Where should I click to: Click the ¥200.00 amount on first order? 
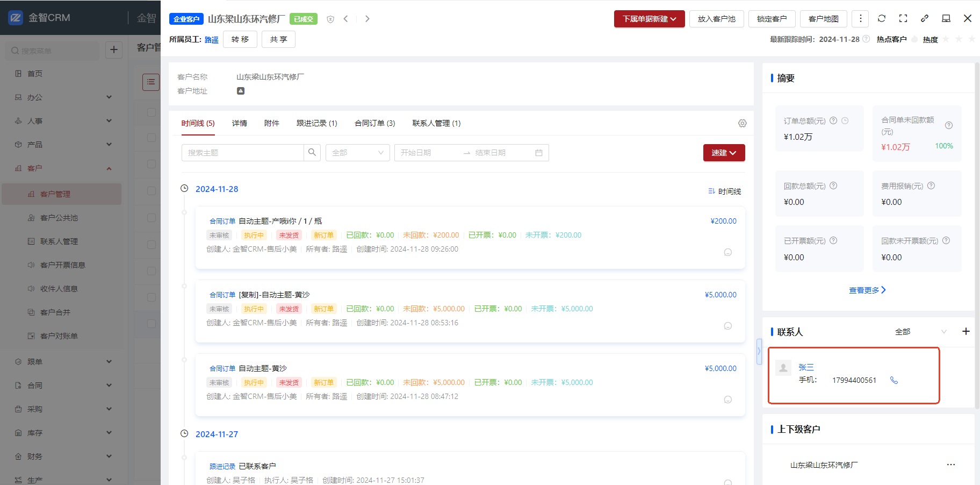coord(724,221)
